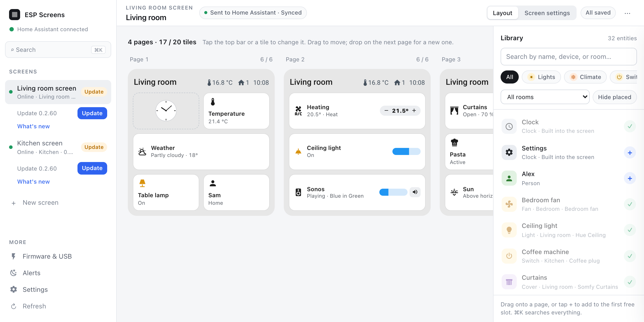
Task: Adjust the Sonos volume slider
Action: [393, 192]
